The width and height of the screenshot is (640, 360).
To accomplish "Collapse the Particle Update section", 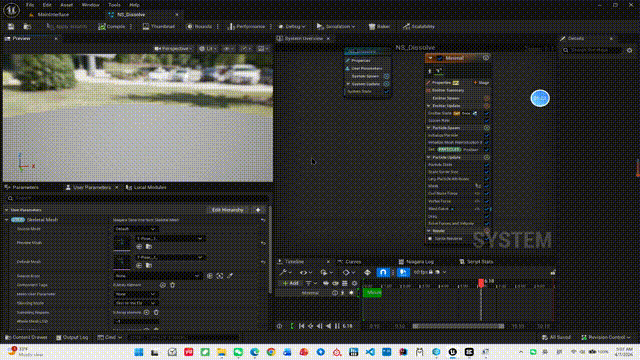I will [429, 158].
